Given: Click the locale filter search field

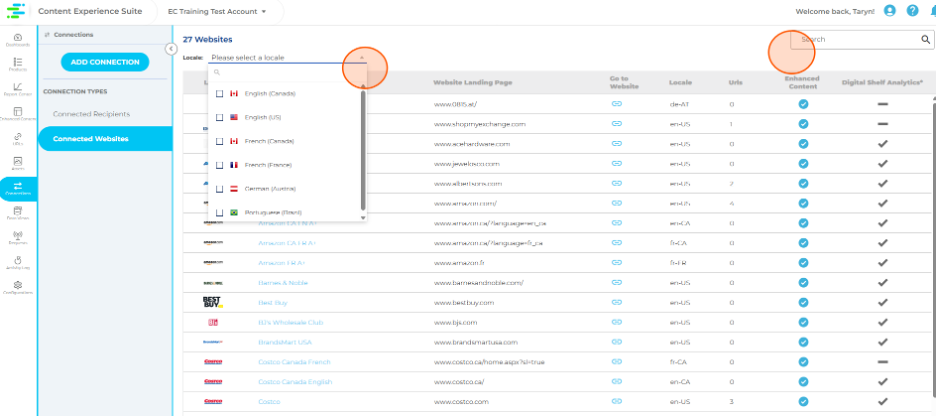Looking at the screenshot, I should 287,72.
